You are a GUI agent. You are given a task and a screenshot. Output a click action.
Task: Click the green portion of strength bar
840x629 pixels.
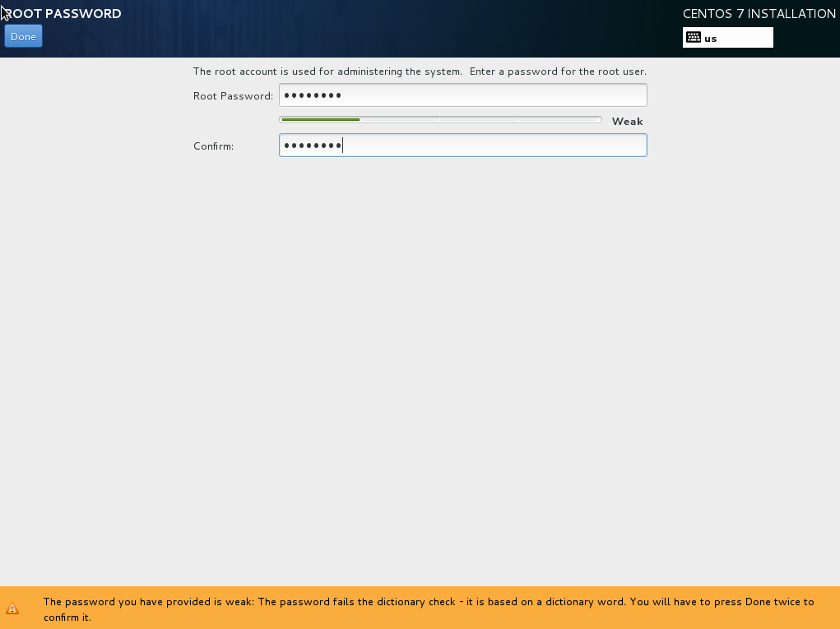pos(321,119)
